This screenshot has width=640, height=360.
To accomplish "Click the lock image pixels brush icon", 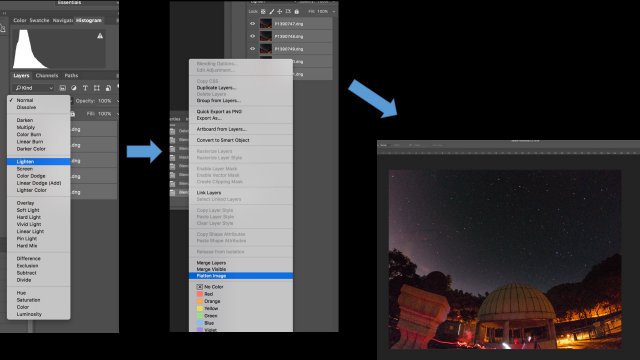I will coord(272,11).
